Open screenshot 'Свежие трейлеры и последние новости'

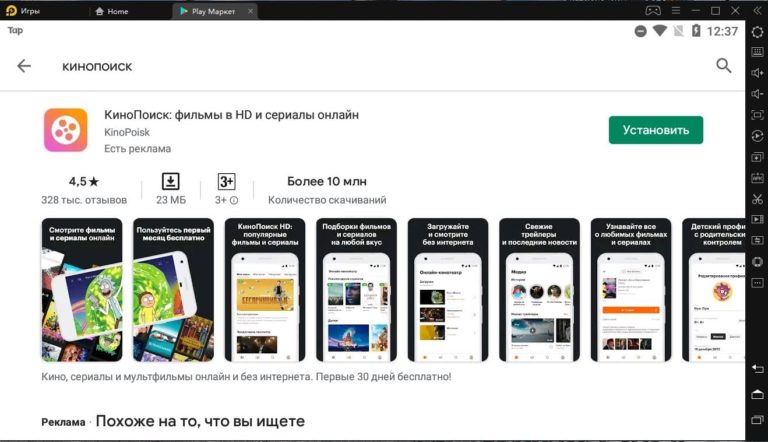tap(539, 290)
